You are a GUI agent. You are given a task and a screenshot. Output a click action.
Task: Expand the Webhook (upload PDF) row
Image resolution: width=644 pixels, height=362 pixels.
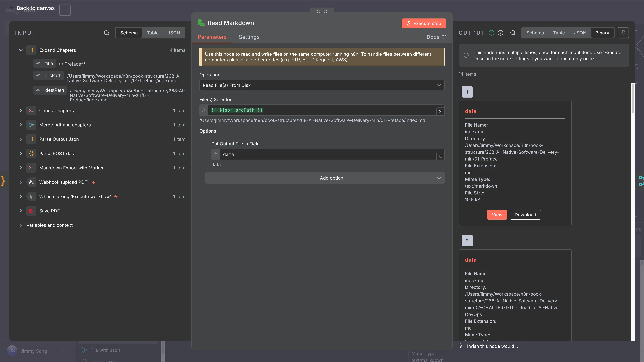click(x=21, y=182)
